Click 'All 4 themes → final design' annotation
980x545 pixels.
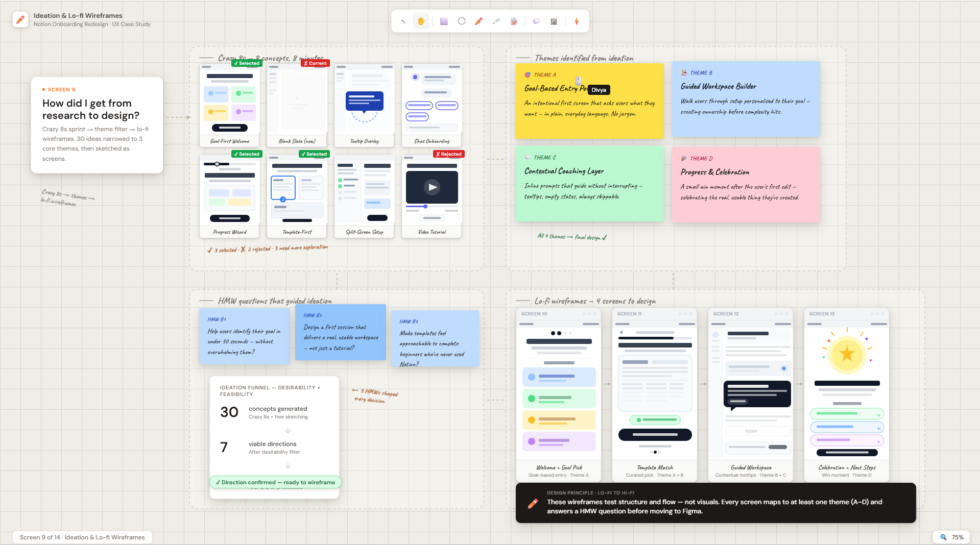pos(572,237)
